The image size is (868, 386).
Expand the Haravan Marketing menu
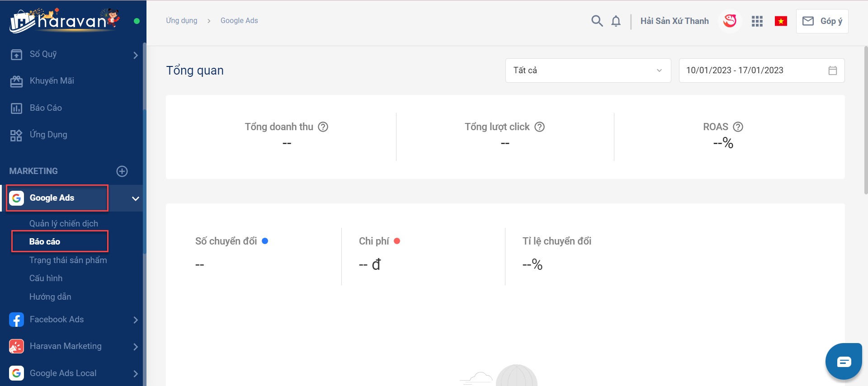click(135, 347)
